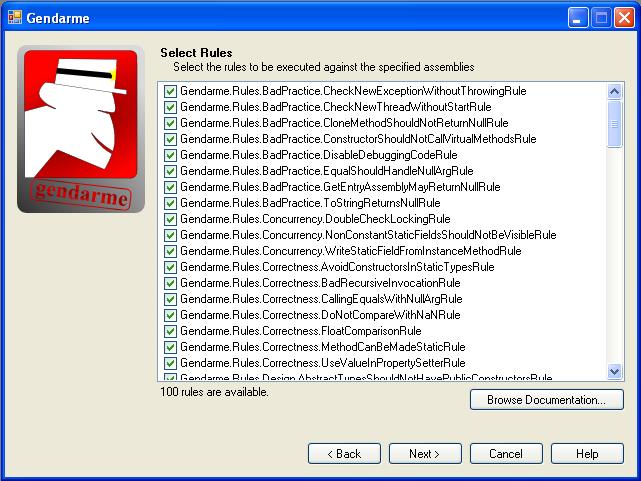Screen dimensions: 641x481
Task: Toggle AvoidConstructorsInStaticTypesRule checkbox
Action: click(170, 267)
